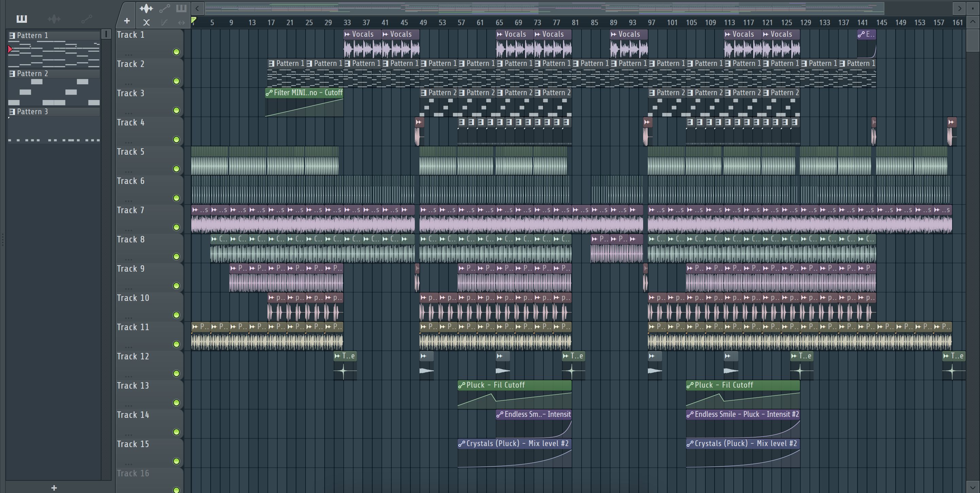Click the Pattern 1 piano-roll icon in the picker
Screen dimensions: 980x493
tap(12, 35)
